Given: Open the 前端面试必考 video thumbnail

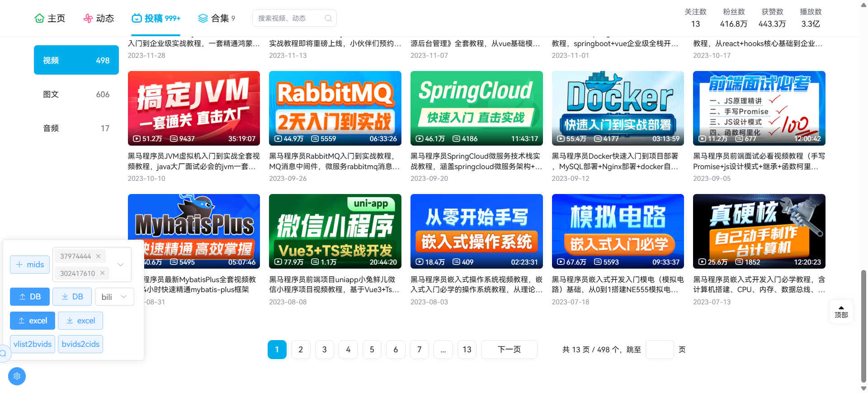Looking at the screenshot, I should point(759,108).
